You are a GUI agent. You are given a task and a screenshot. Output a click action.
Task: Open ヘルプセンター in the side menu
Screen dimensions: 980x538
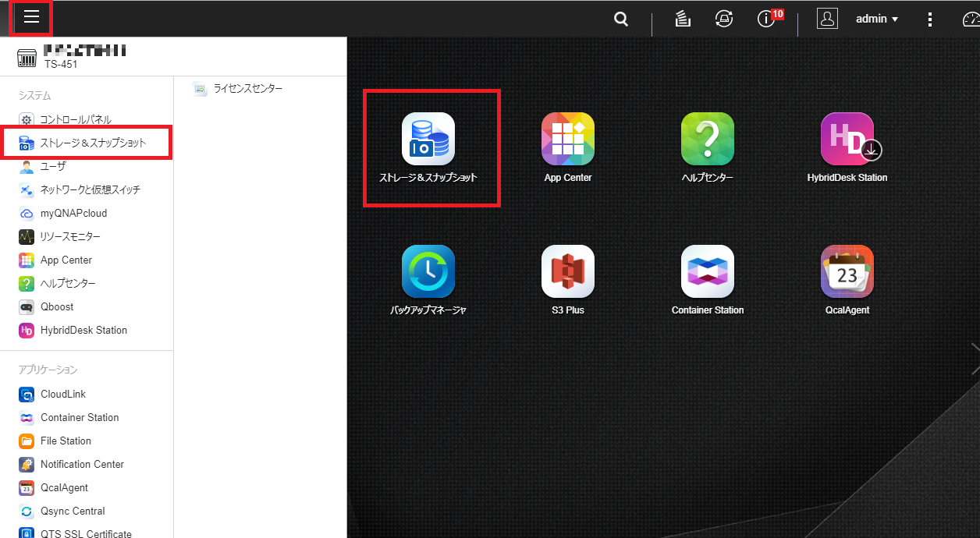coord(58,284)
